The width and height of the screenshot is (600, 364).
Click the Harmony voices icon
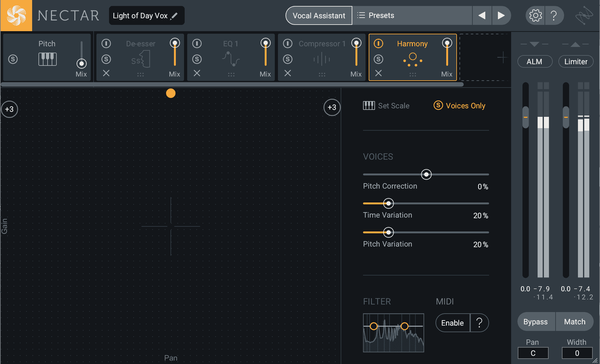(x=412, y=60)
